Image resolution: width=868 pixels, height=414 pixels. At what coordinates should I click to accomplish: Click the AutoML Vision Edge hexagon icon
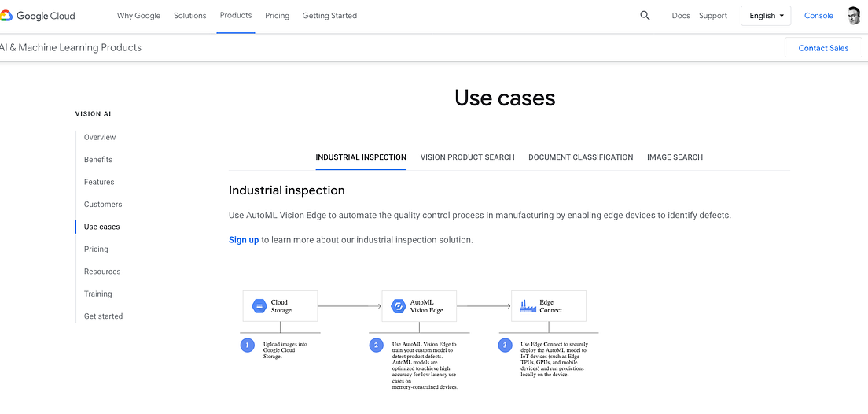(x=399, y=306)
